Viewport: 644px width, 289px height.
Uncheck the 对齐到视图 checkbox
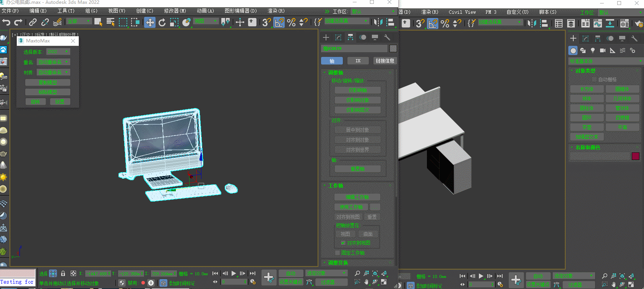[x=343, y=243]
